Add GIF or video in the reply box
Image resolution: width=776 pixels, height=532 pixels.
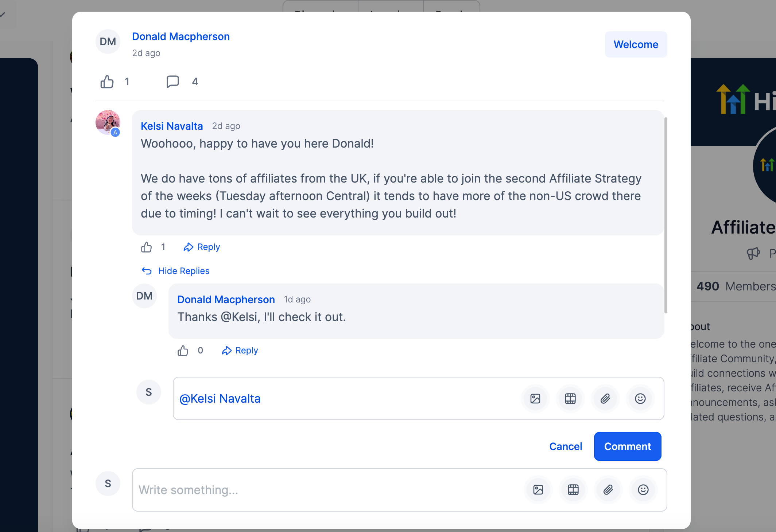pos(570,399)
